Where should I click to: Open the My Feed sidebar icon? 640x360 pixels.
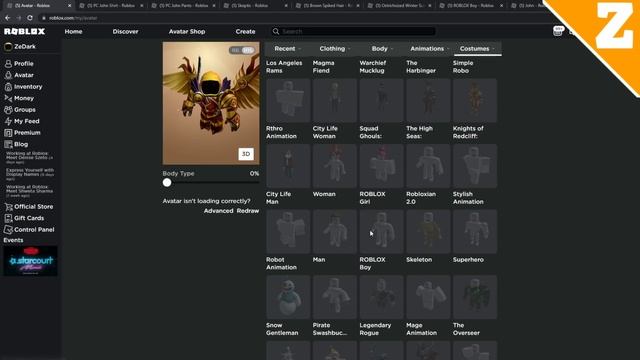tap(8, 121)
